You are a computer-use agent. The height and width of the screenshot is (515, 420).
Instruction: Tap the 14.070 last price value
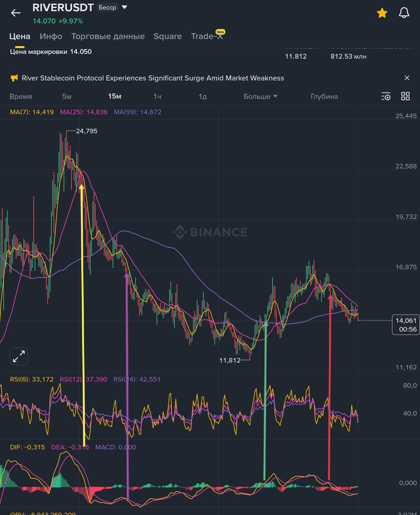coord(44,21)
